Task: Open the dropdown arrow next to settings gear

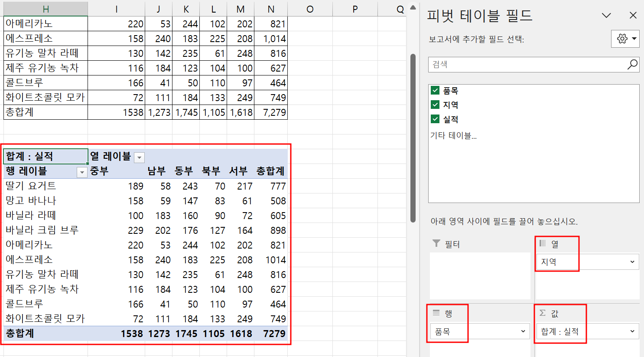Action: 634,39
